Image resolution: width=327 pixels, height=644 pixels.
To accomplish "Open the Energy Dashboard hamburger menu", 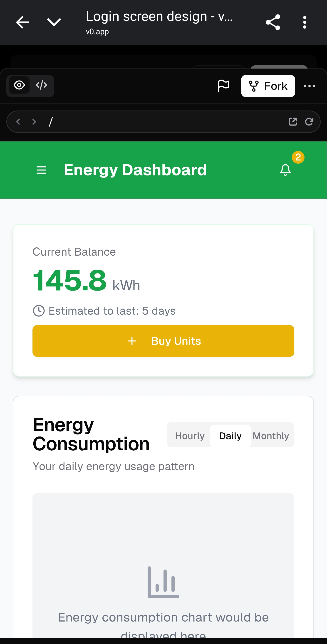I will point(41,170).
